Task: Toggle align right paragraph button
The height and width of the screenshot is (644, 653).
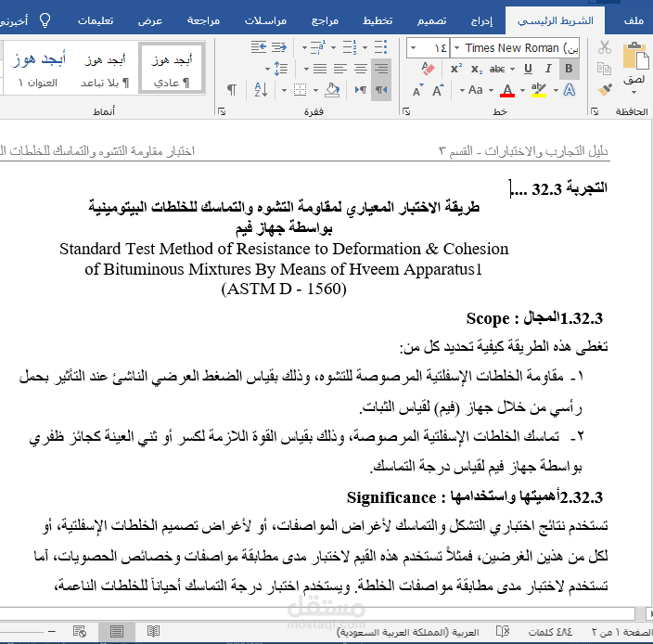Action: click(x=381, y=69)
